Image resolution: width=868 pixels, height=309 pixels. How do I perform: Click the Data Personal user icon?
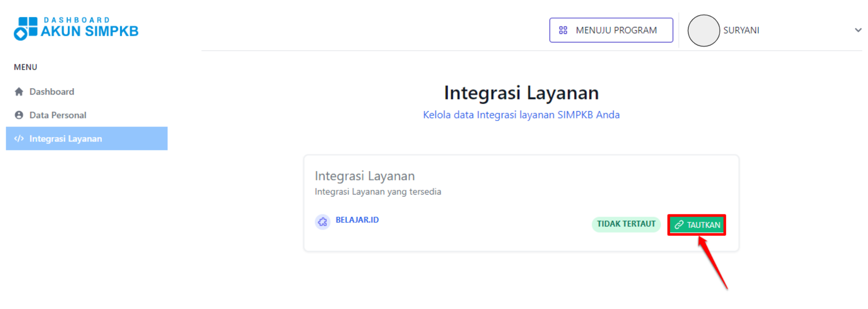(x=19, y=115)
